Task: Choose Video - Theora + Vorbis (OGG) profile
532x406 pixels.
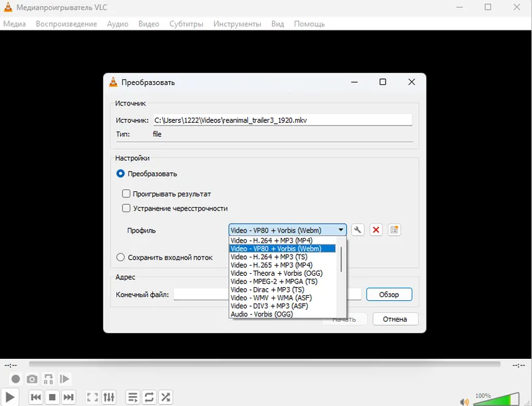Action: (282, 273)
